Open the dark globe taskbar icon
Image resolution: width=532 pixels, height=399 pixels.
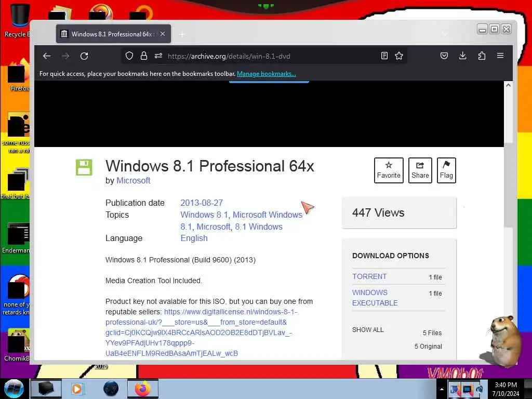(x=111, y=389)
